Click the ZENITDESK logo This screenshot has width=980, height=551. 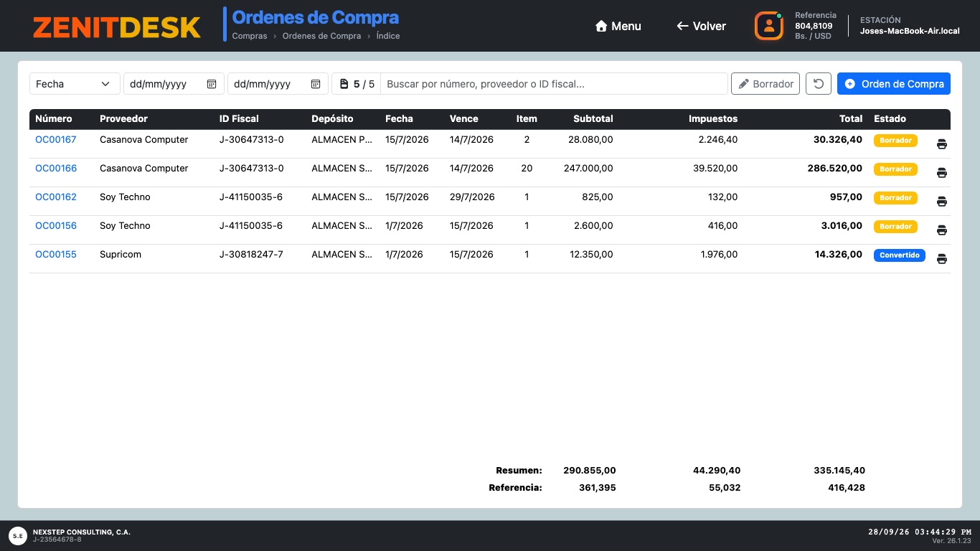click(116, 27)
